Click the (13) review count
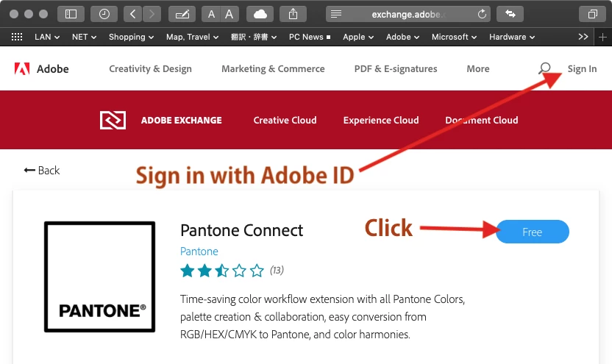Screen dimensions: 612x364 click(277, 270)
